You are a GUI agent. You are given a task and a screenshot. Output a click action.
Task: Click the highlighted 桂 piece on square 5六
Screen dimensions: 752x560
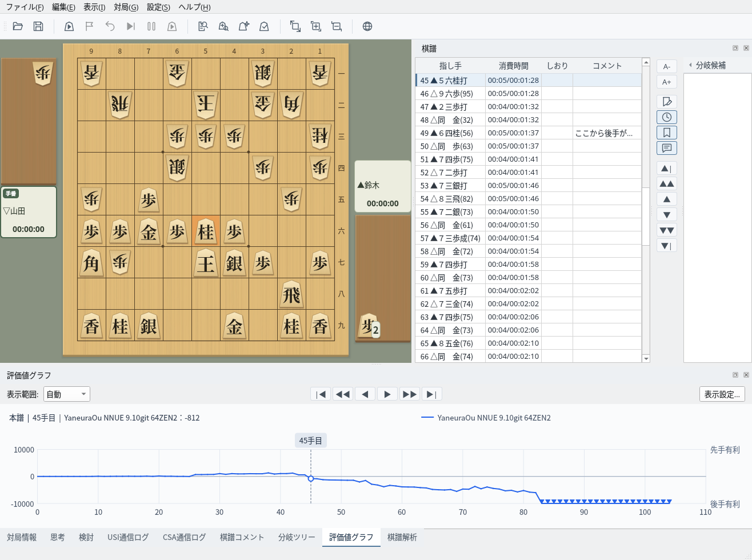coord(206,231)
